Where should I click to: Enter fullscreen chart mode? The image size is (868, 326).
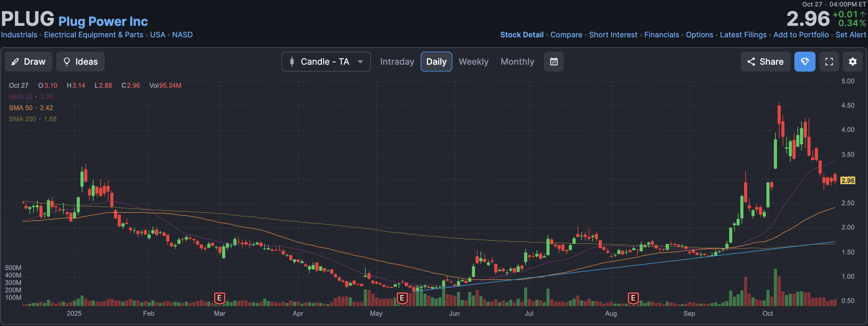(x=829, y=61)
